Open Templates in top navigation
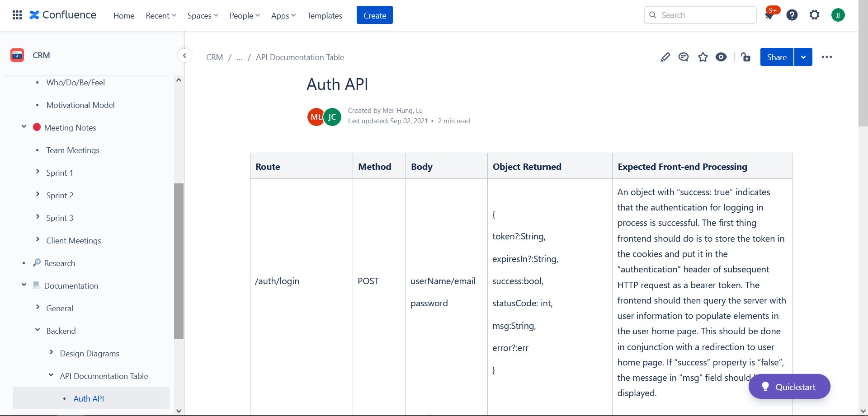 coord(325,15)
